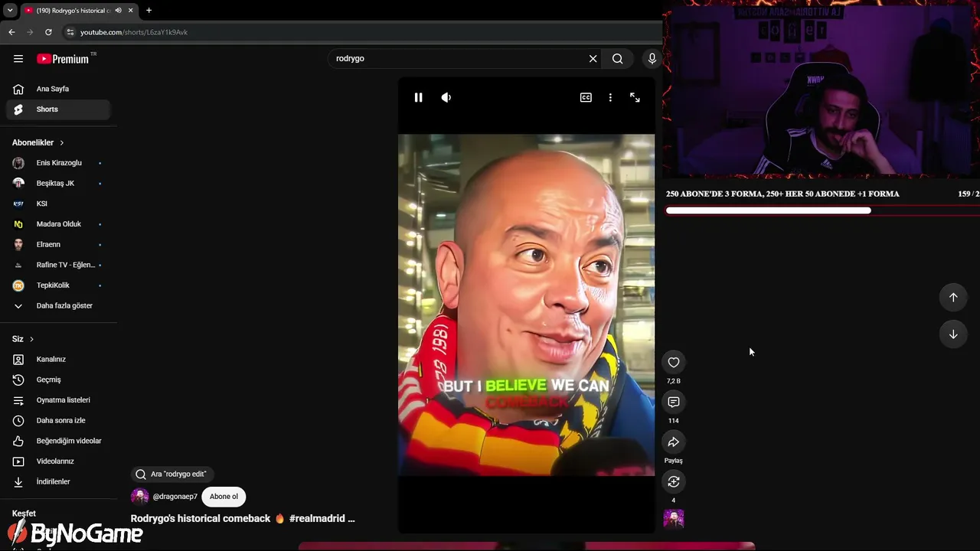Image resolution: width=980 pixels, height=551 pixels.
Task: Open Beşiktaş JK channel subscription
Action: coord(58,184)
